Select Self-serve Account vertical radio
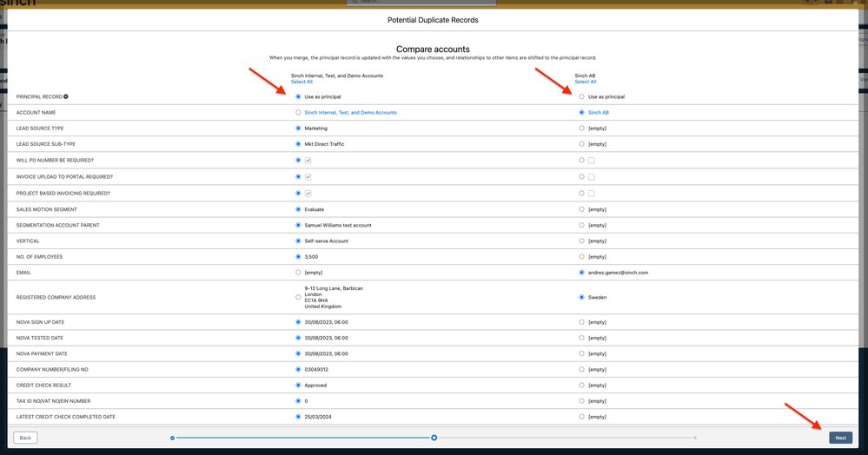868x455 pixels. click(298, 241)
